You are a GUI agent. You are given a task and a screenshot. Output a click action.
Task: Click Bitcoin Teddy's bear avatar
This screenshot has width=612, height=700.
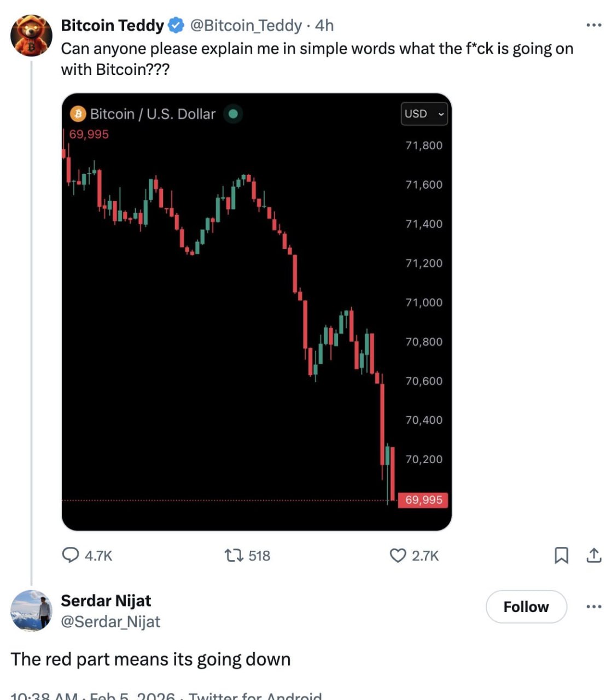click(31, 36)
